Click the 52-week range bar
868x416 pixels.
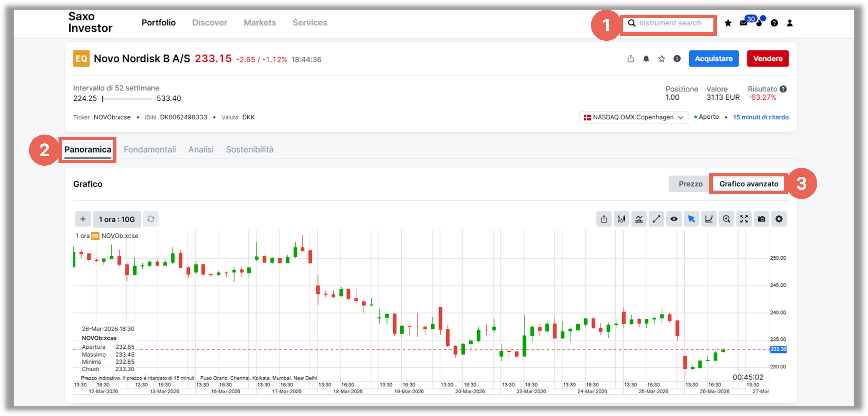pyautogui.click(x=127, y=99)
